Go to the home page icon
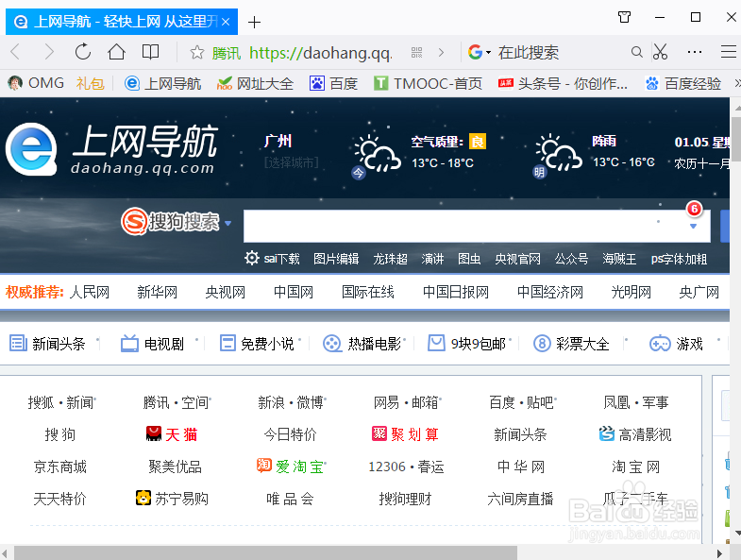 (116, 52)
